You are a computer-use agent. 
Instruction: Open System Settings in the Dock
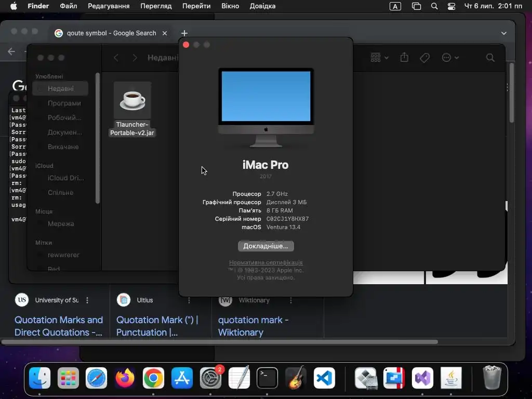[210, 378]
